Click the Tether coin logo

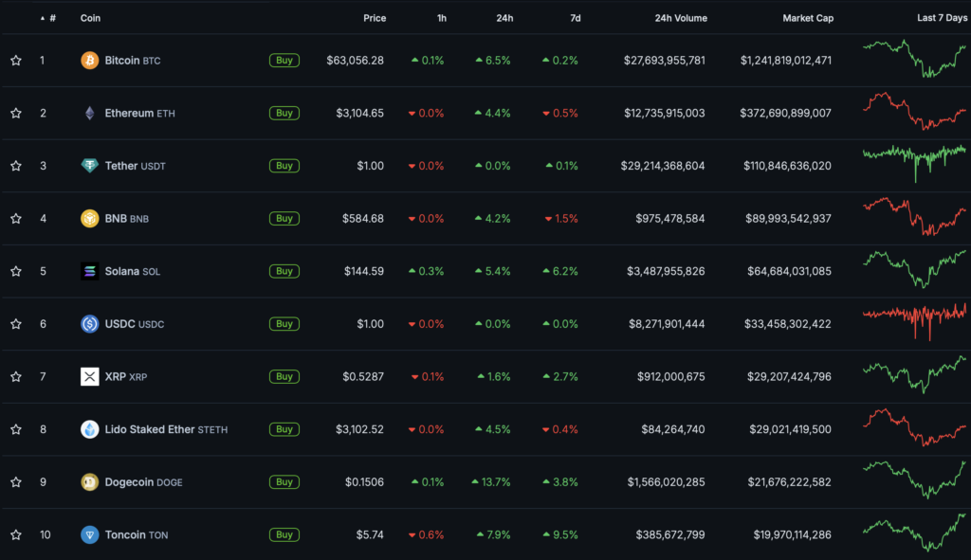coord(89,166)
